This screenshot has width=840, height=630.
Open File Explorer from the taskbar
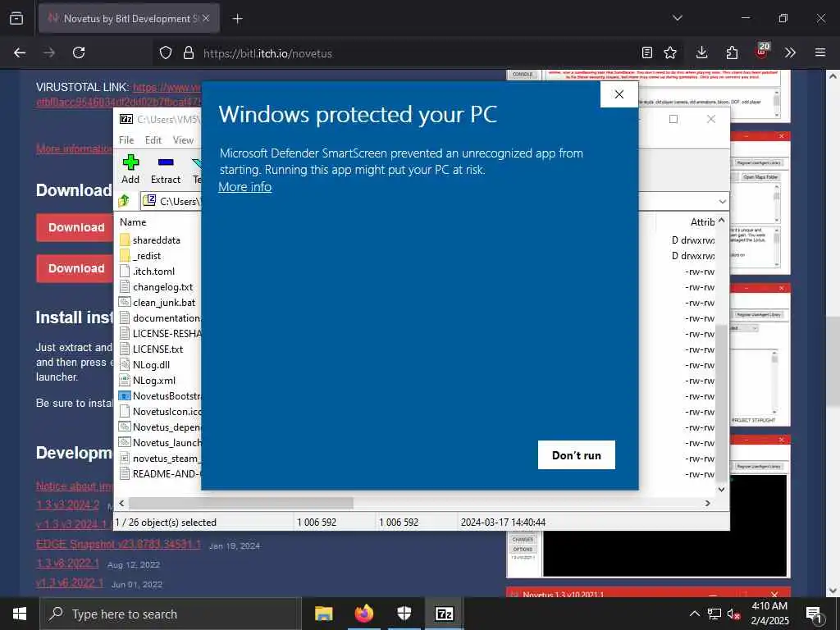point(323,614)
